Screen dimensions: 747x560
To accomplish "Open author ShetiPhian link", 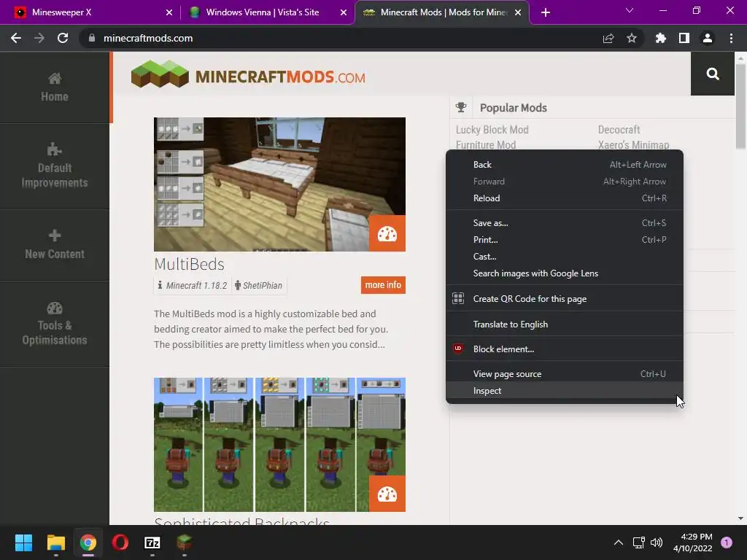I will coord(259,285).
